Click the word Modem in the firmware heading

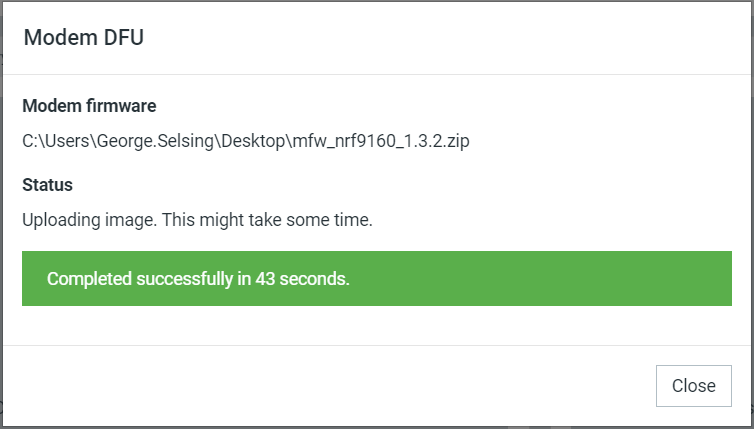tap(50, 106)
